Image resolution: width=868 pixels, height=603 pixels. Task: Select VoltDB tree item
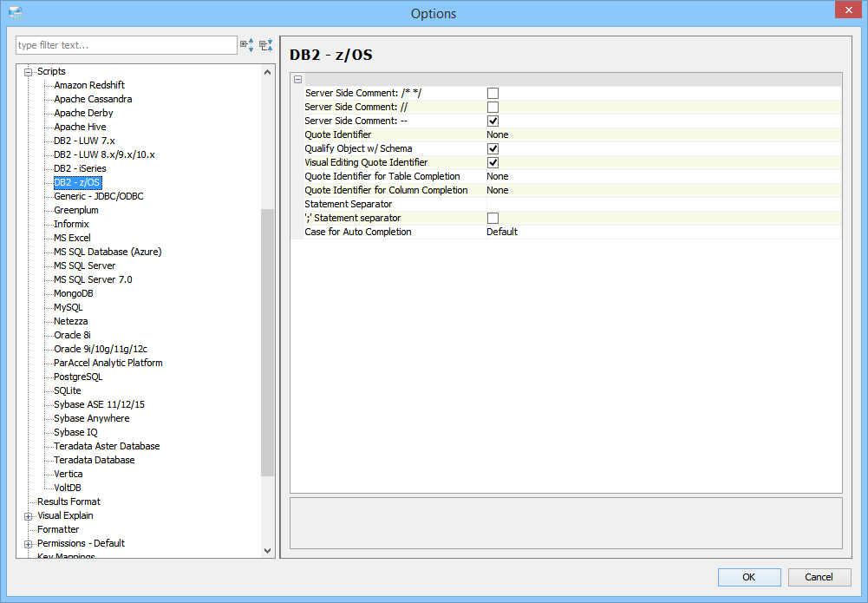(x=68, y=488)
